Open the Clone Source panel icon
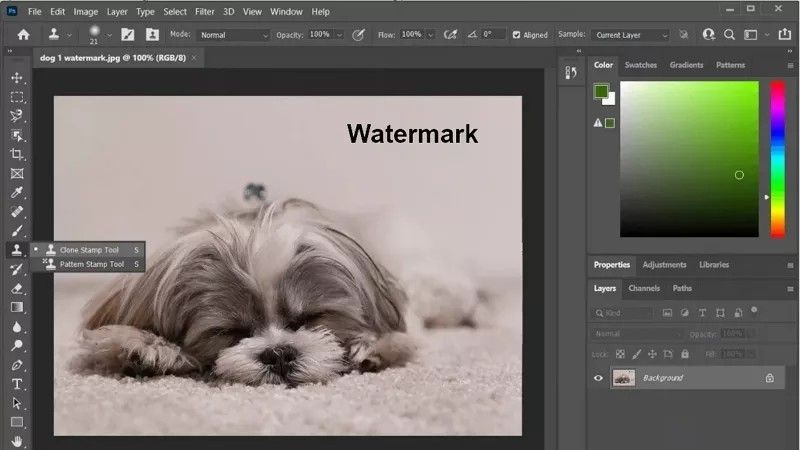Screen dimensions: 800x450 pos(152,34)
